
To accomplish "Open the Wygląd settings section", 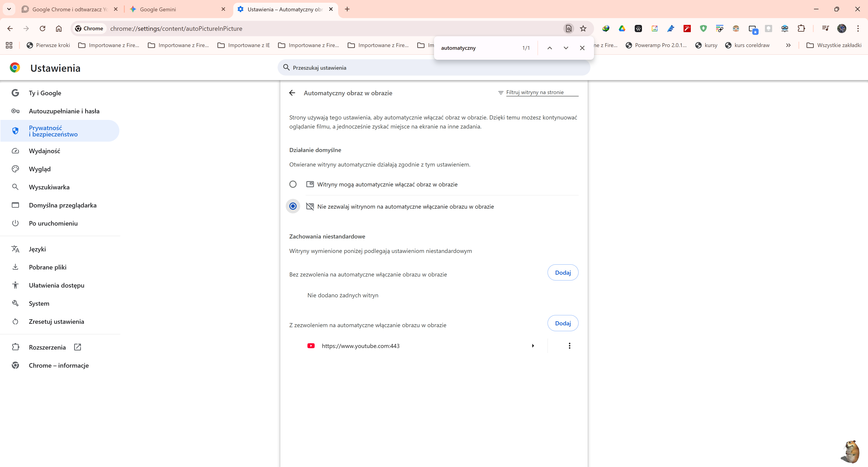I will [40, 169].
